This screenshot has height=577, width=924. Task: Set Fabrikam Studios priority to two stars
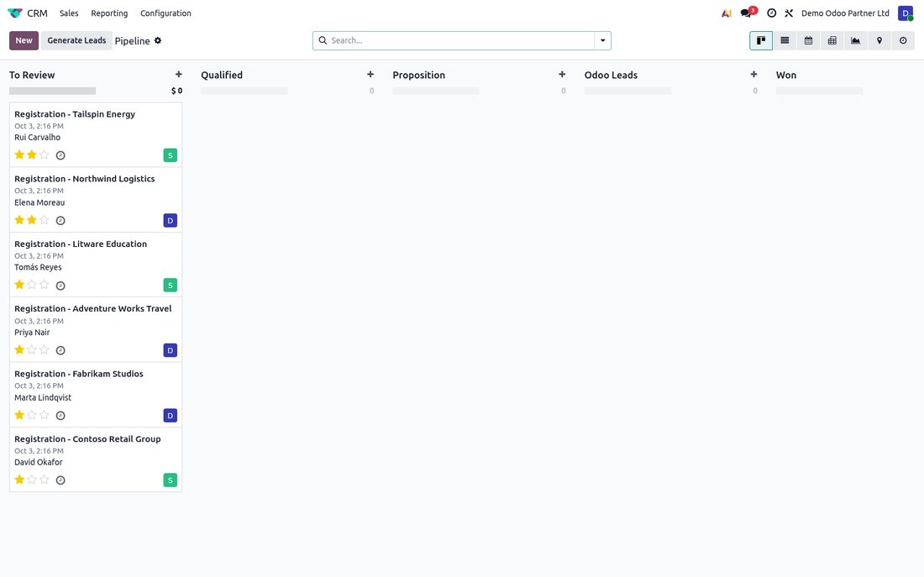pos(32,415)
